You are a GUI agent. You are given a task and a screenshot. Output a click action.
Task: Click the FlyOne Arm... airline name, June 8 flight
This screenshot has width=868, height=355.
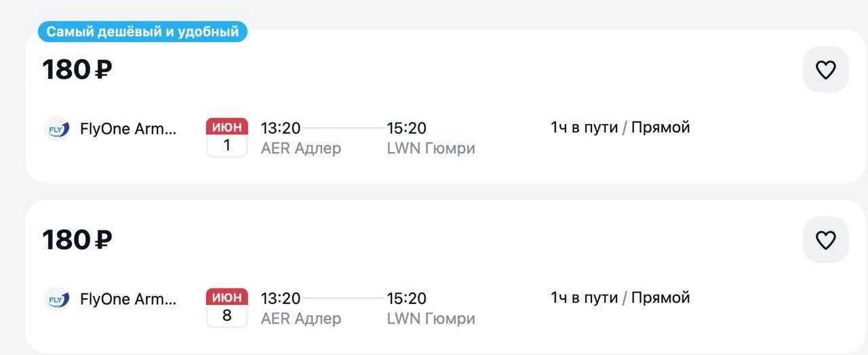click(128, 299)
